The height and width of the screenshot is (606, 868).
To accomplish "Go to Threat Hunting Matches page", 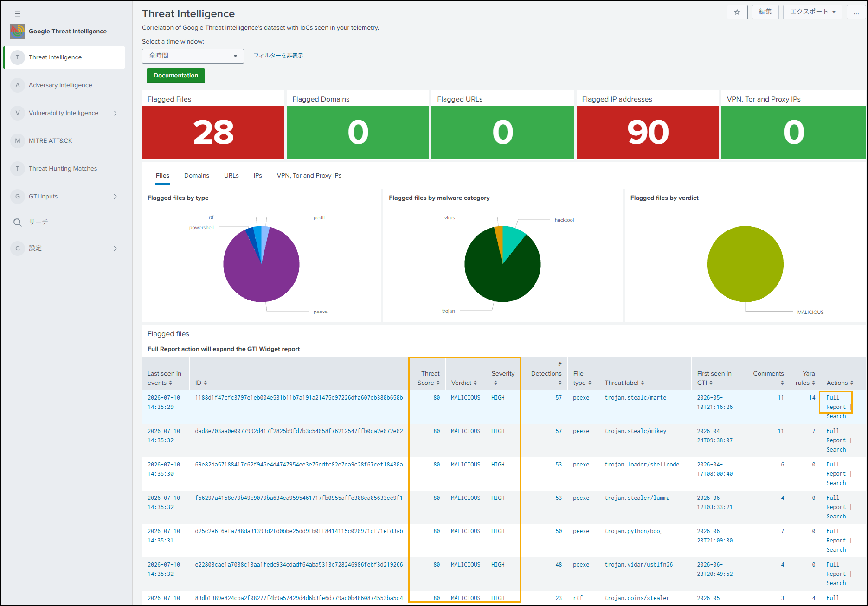I will point(63,168).
